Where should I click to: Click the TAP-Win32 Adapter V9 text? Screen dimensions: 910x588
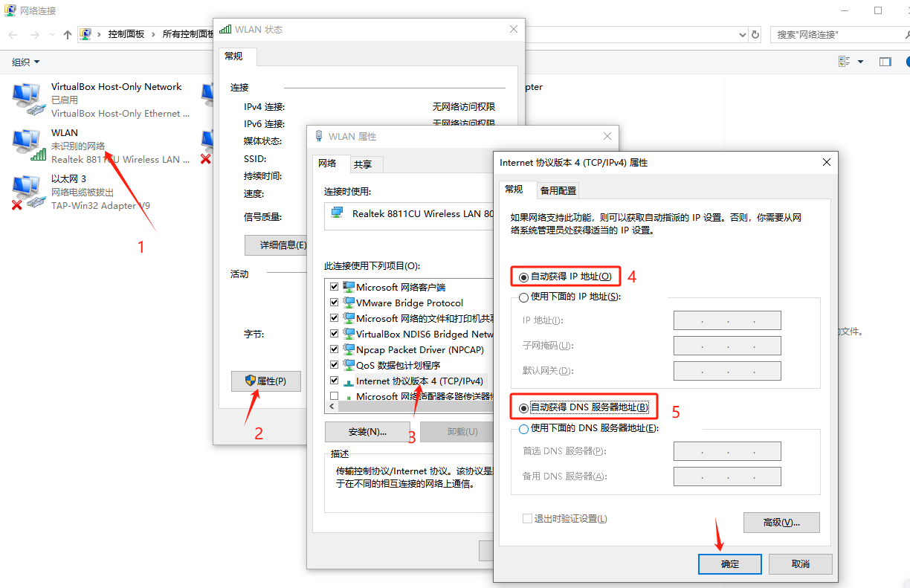(100, 206)
